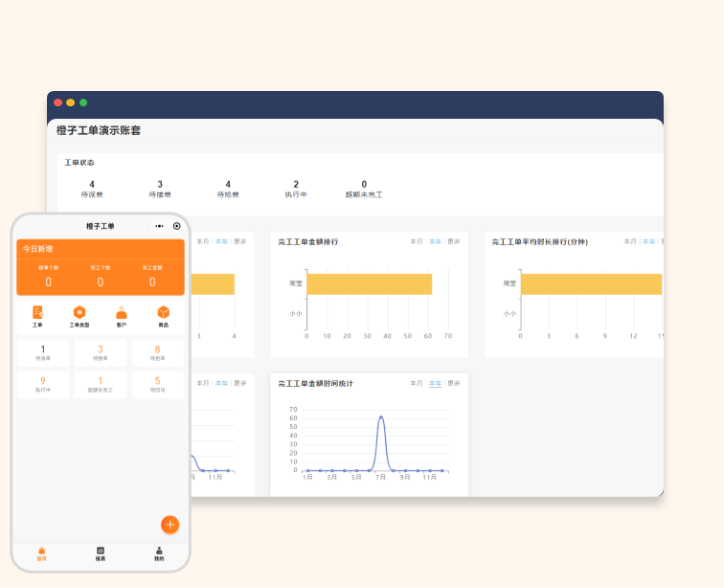Open the 客户 person icon
724x588 pixels.
pos(122,316)
